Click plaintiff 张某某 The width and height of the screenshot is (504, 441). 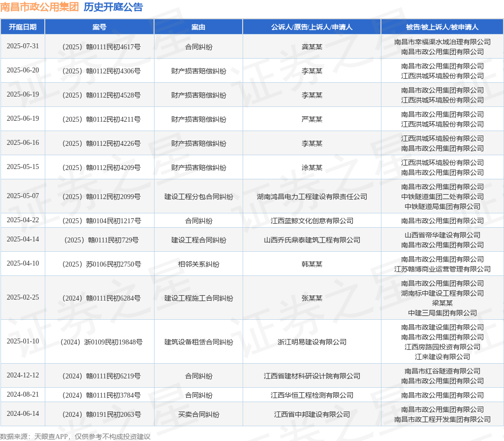click(x=312, y=299)
